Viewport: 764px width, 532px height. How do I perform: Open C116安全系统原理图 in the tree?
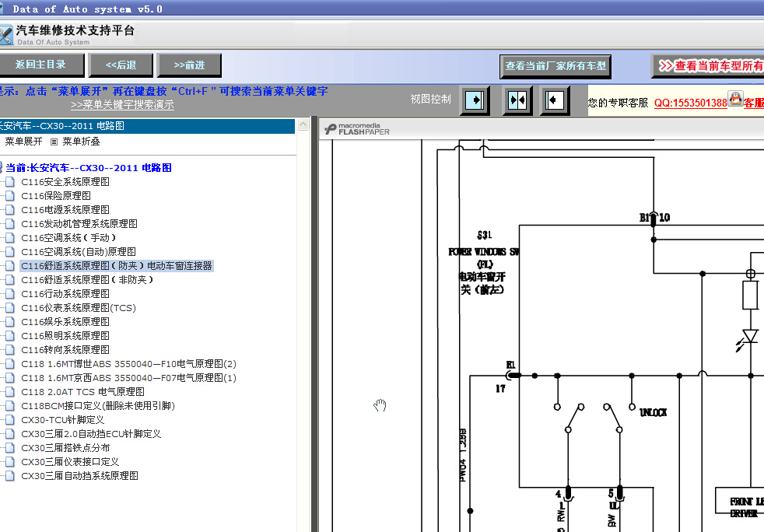point(65,182)
